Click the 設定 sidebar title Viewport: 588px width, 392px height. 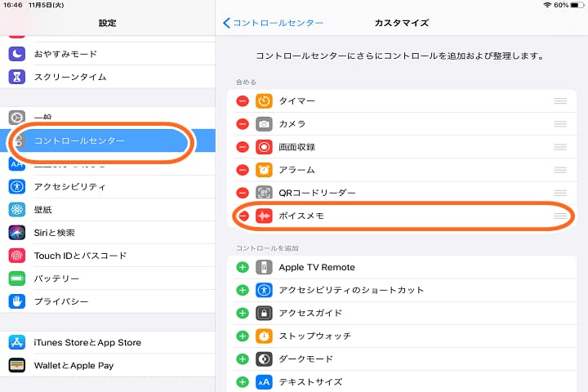[107, 23]
